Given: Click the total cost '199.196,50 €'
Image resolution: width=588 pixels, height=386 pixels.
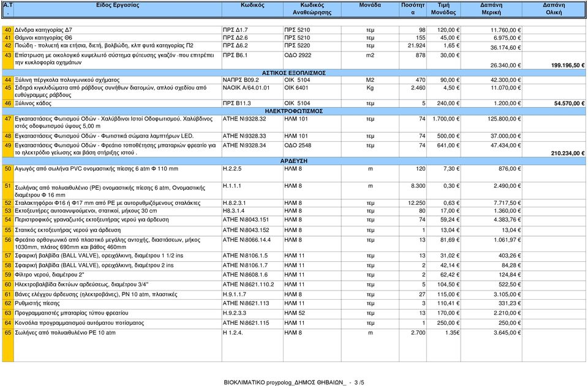Looking at the screenshot, I should pos(567,65).
